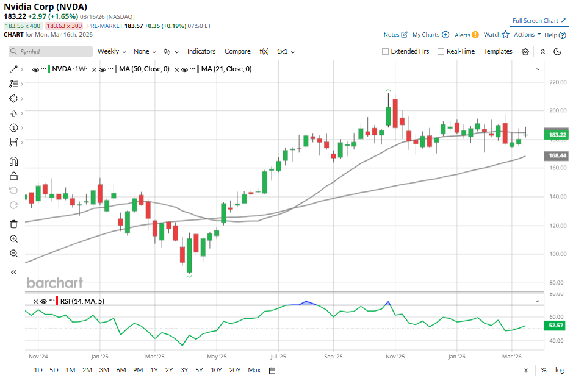Viewport: 573px width, 392px height.
Task: Zoom in using the magnifier plus icon
Action: (x=13, y=239)
